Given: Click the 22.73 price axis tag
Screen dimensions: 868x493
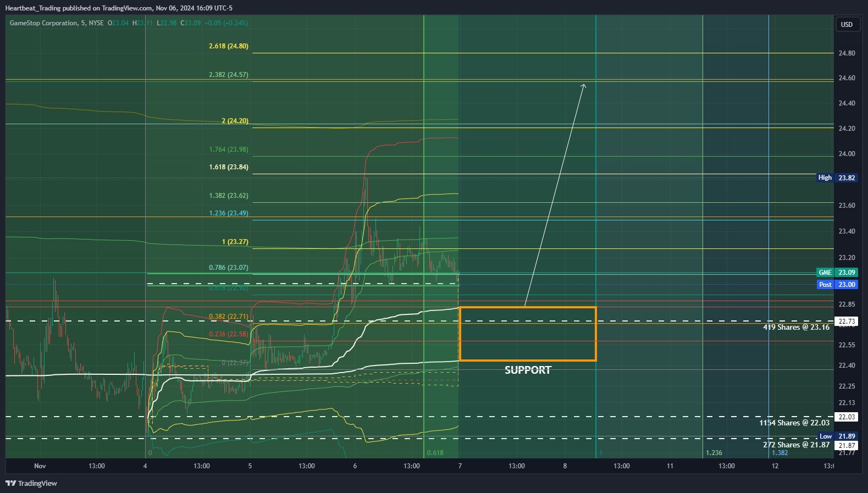Looking at the screenshot, I should (x=847, y=321).
